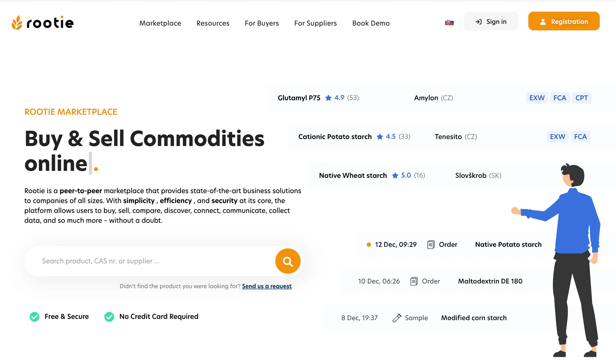
Task: Click the No Credit Card Required checkmark
Action: [x=109, y=317]
